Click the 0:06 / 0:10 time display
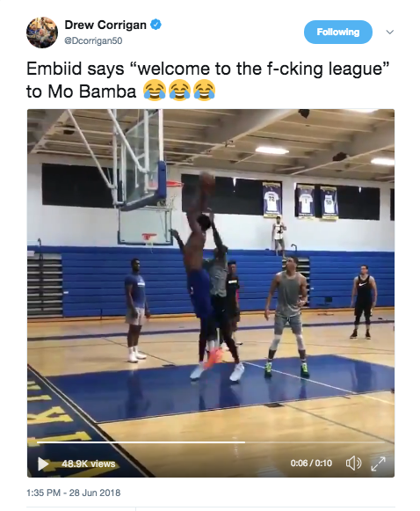Screen dimensions: 420x511 coord(311,464)
